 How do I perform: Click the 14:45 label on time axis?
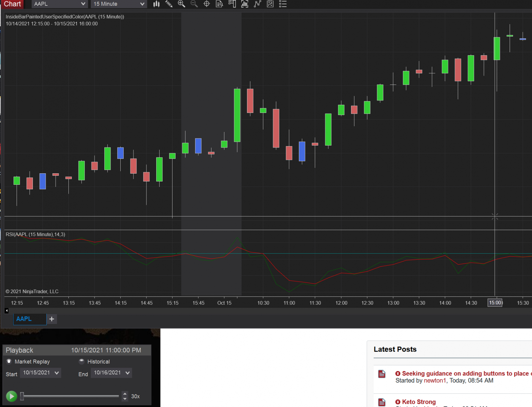[147, 303]
